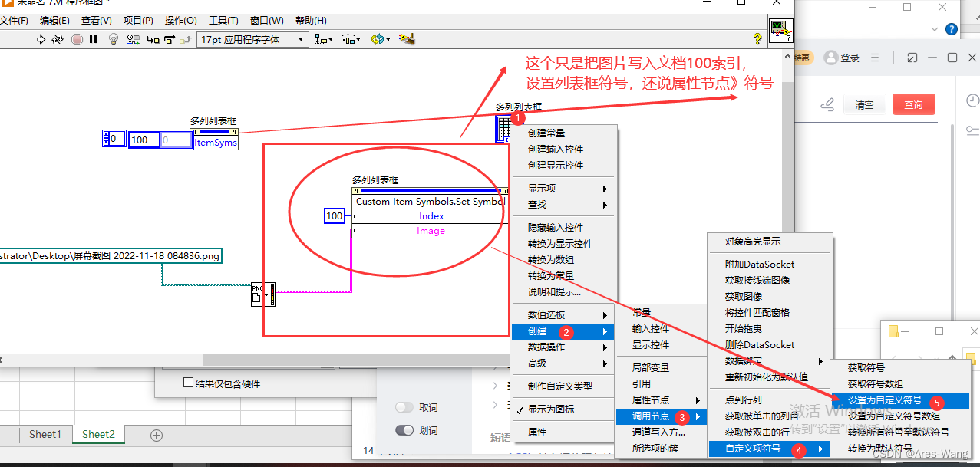
Task: Start continuous run mode
Action: pos(57,38)
